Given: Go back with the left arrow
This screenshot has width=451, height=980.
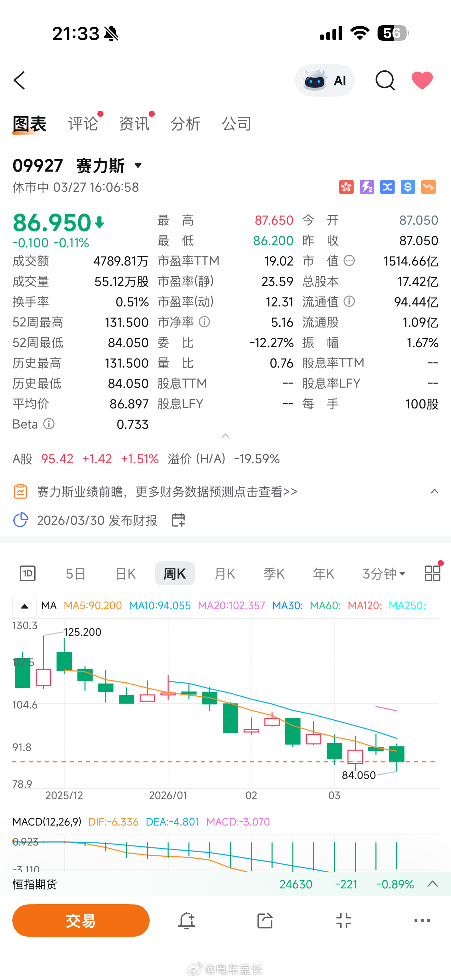Looking at the screenshot, I should click(x=19, y=80).
